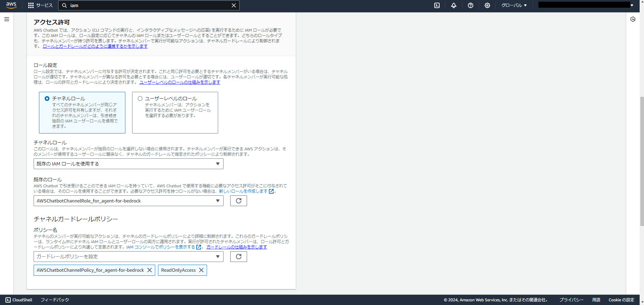Screen dimensions: 644x305
Task: Click the page vertical scrollbar thumb
Action: [x=642, y=161]
